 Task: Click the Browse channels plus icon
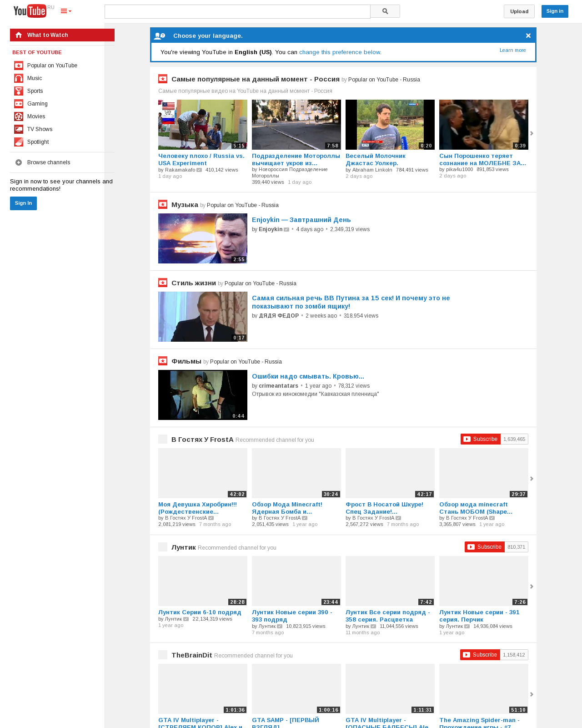[x=19, y=162]
